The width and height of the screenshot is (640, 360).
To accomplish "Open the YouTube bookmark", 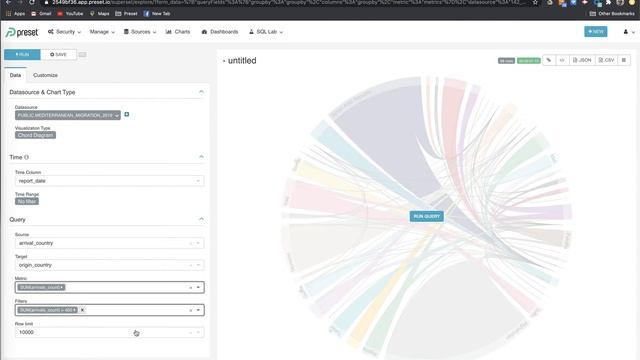I will 70,13.
